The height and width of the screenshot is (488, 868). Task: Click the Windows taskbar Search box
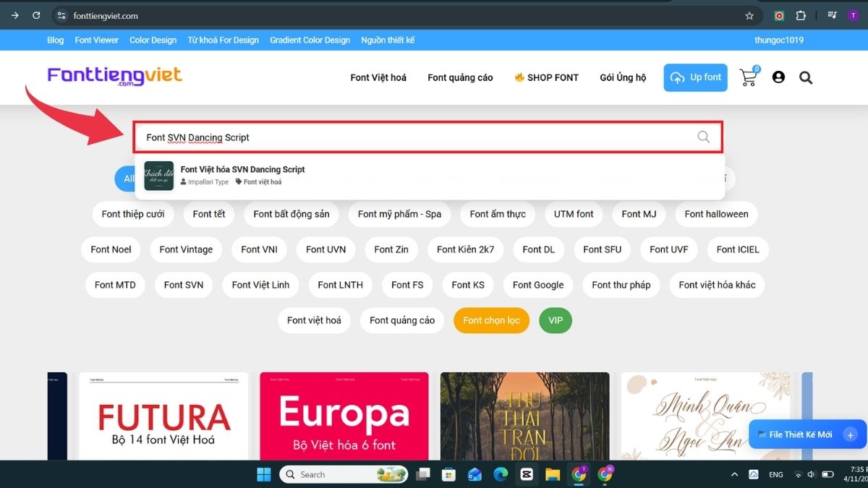coord(344,474)
